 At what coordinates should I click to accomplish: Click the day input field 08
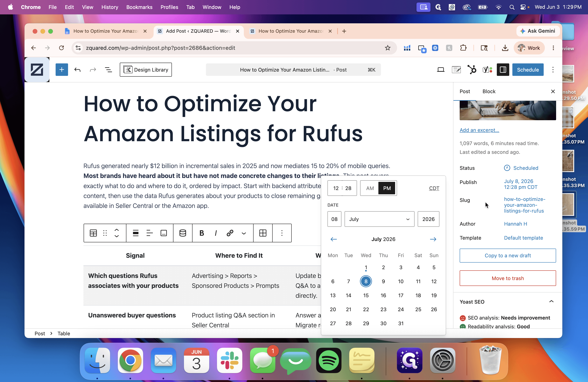[x=334, y=219]
